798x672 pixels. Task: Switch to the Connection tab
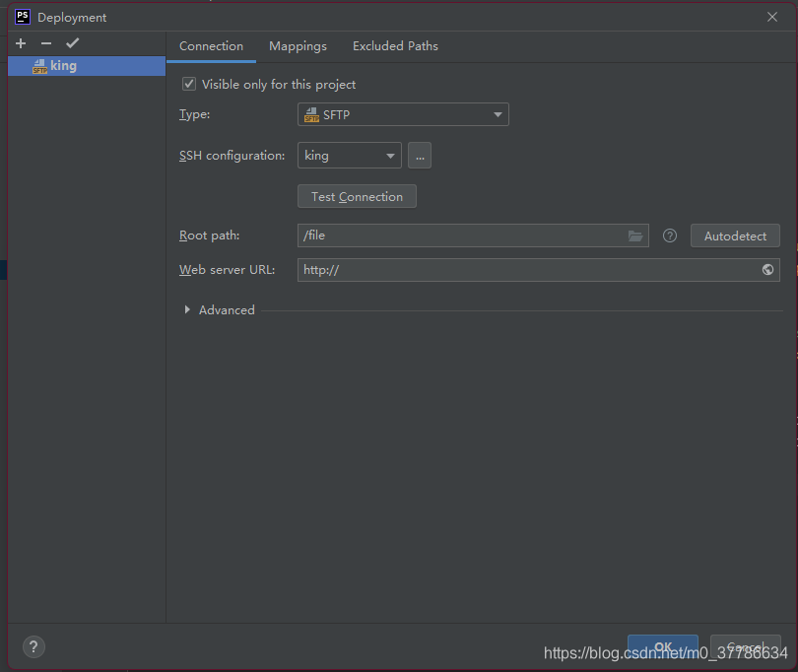pos(211,46)
